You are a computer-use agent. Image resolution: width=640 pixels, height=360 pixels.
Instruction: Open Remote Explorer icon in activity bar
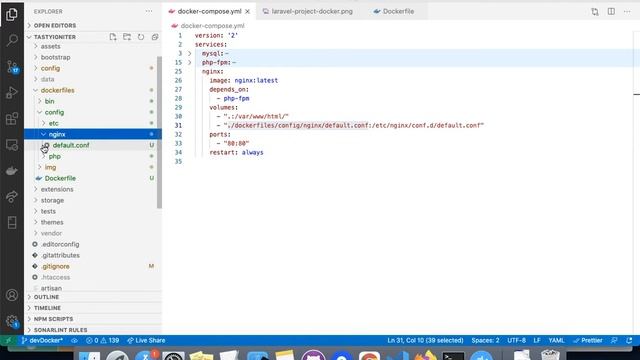click(x=12, y=145)
